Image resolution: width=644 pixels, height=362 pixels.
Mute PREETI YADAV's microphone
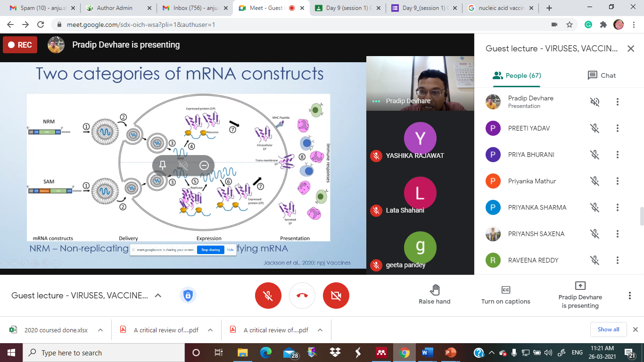[x=594, y=128]
